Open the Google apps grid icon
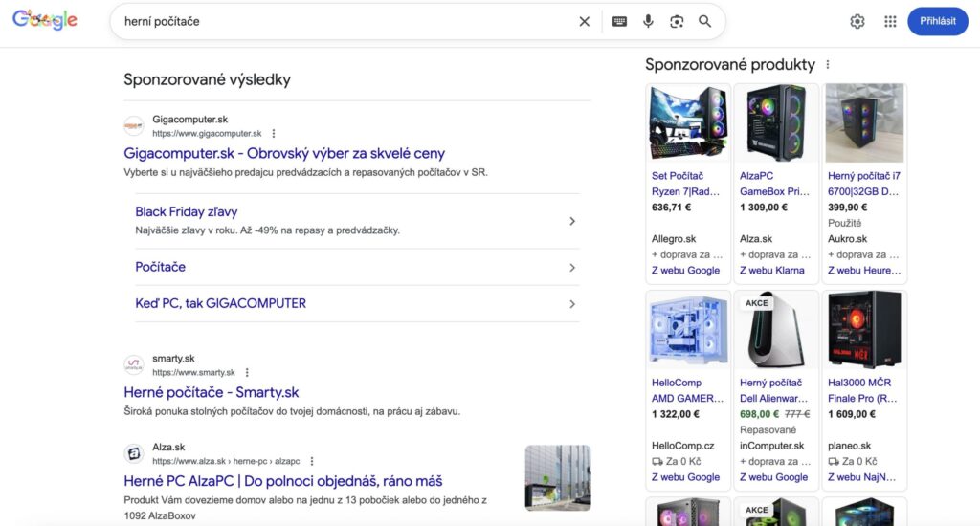 (890, 21)
